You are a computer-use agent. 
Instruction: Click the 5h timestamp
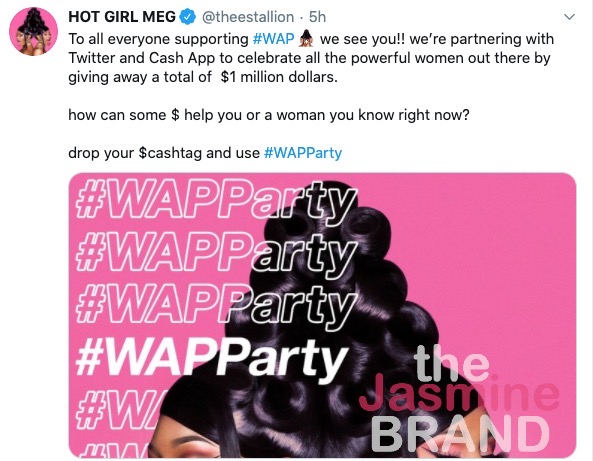[x=317, y=17]
